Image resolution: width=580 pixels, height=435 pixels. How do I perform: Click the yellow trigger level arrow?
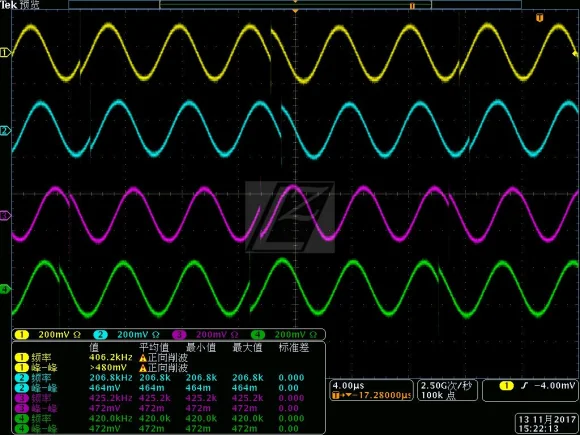pos(575,54)
